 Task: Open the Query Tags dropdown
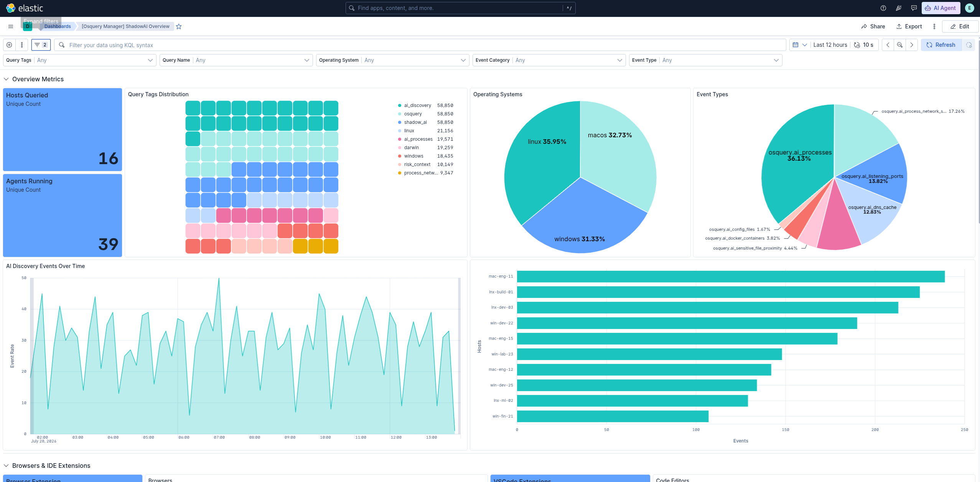[x=80, y=60]
